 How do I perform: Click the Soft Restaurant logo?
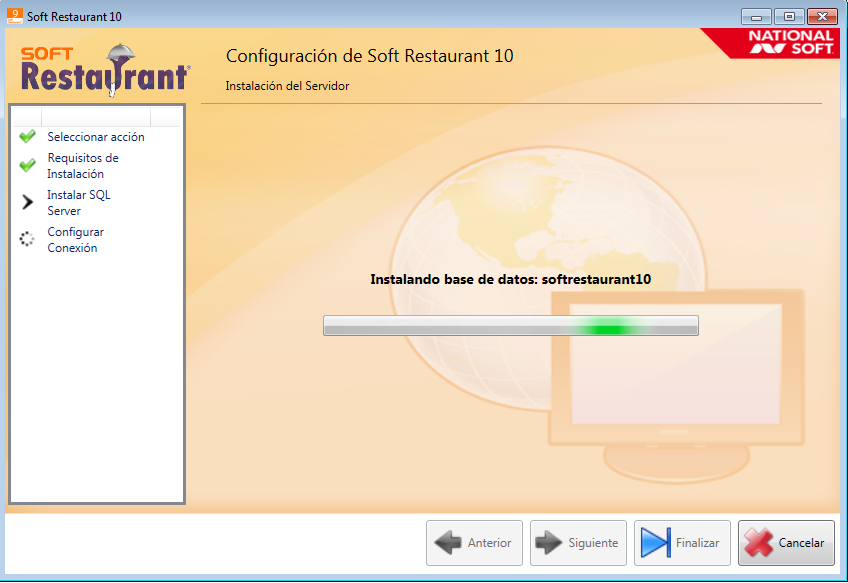105,69
